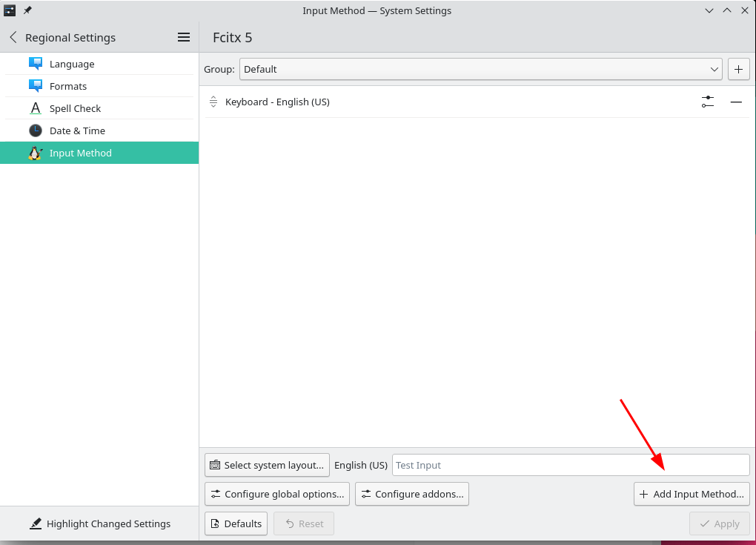Click the Apply button
The height and width of the screenshot is (545, 756).
click(x=720, y=523)
